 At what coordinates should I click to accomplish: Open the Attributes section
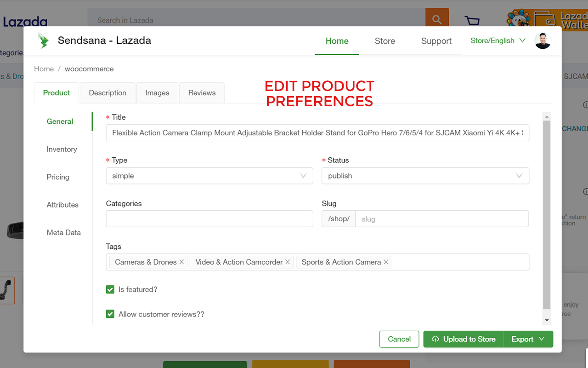62,205
